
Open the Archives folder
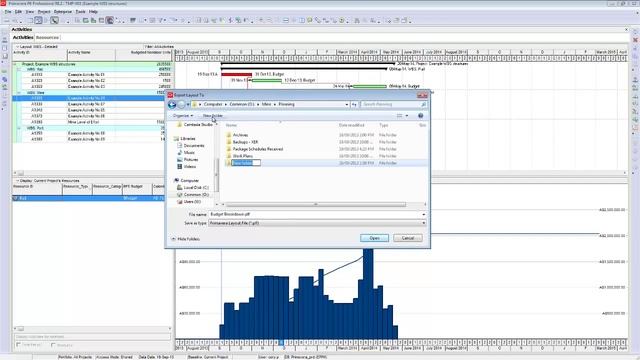[240, 135]
